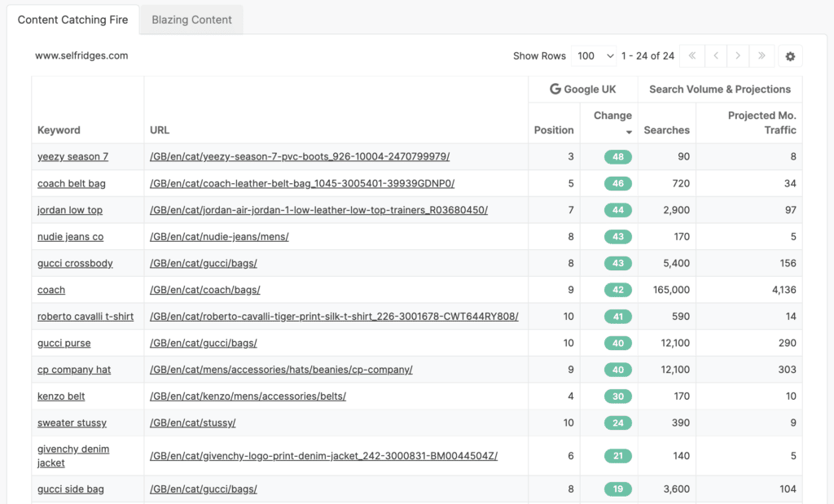Open the yeezy-season-7-pvc-boots URL link
The width and height of the screenshot is (834, 504).
click(300, 157)
